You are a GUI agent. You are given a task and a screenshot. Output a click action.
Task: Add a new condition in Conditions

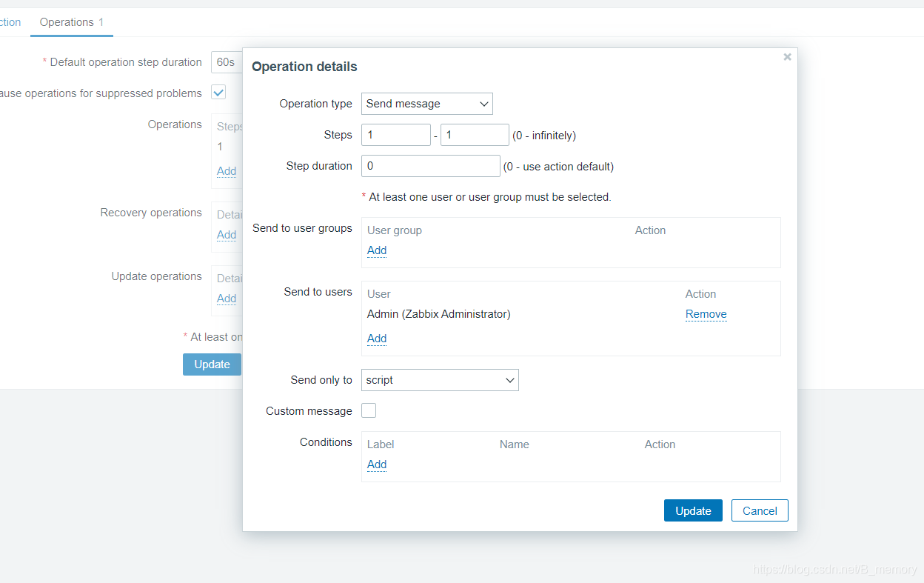pyautogui.click(x=377, y=464)
